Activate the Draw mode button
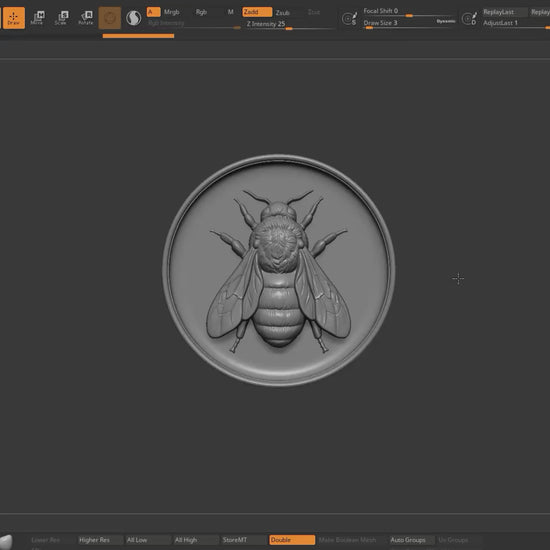 14,18
